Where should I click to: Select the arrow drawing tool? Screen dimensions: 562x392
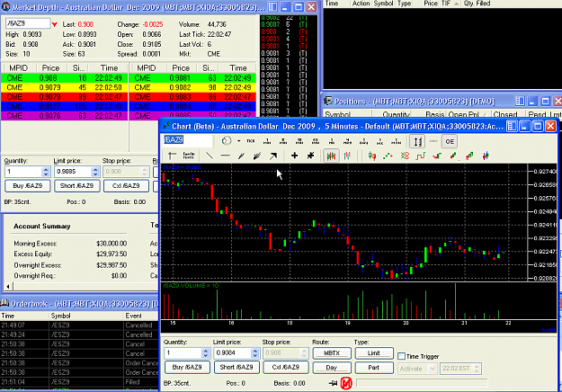click(273, 156)
